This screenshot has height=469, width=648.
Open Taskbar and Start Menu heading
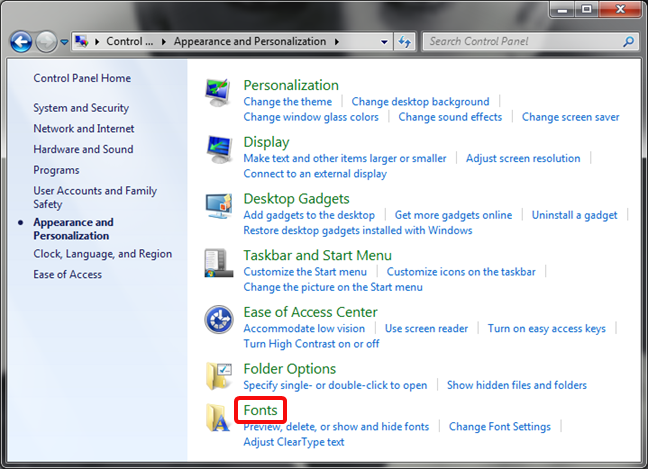click(x=317, y=255)
